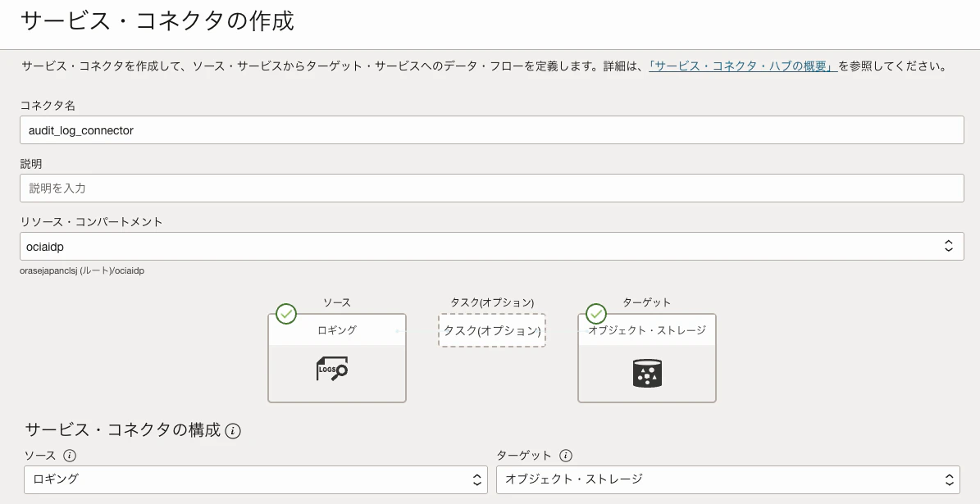Click the 説明 input field
The height and width of the screenshot is (504, 980).
click(492, 188)
